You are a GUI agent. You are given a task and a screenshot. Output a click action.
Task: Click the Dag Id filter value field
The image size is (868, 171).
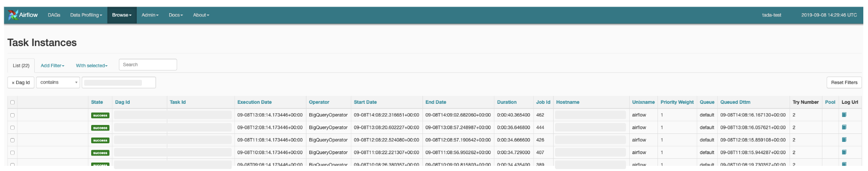click(x=119, y=83)
